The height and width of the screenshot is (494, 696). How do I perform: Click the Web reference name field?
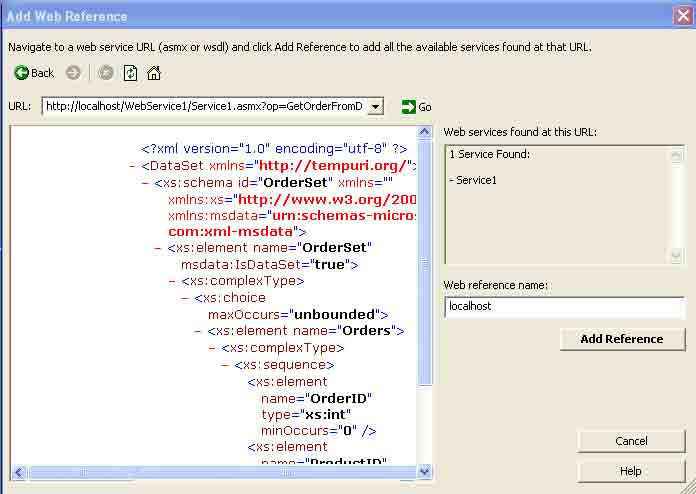click(565, 307)
